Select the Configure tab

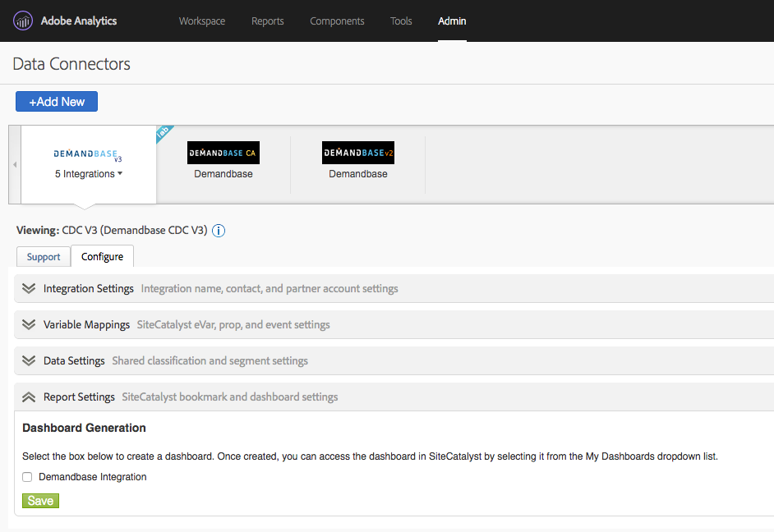pyautogui.click(x=102, y=256)
